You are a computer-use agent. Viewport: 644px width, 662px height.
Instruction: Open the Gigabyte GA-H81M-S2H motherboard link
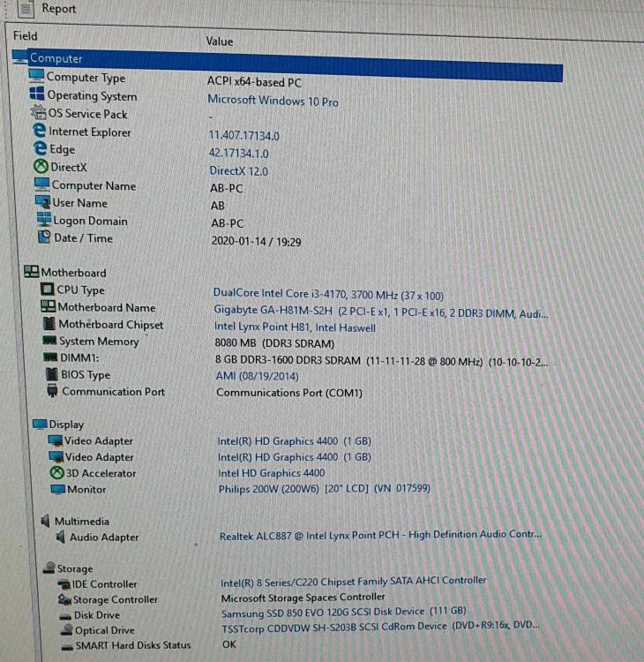(380, 312)
